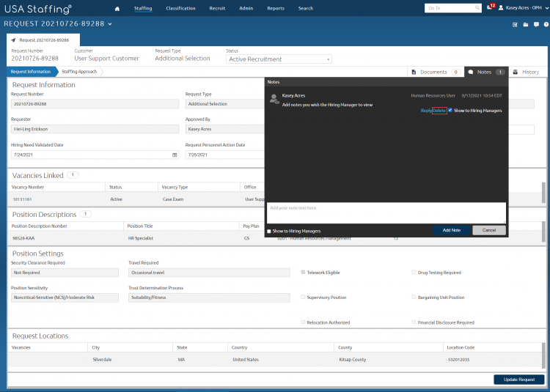Open the Search menu
550x392 pixels.
[x=306, y=8]
